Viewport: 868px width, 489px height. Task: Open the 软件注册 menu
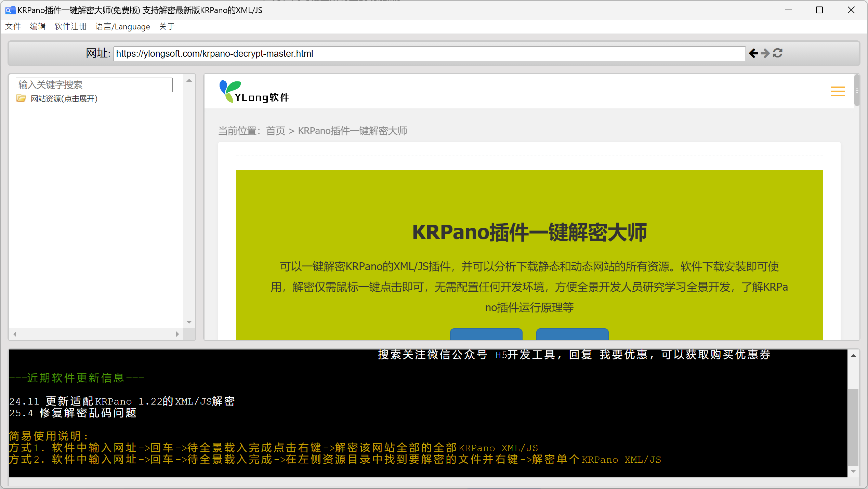tap(70, 27)
